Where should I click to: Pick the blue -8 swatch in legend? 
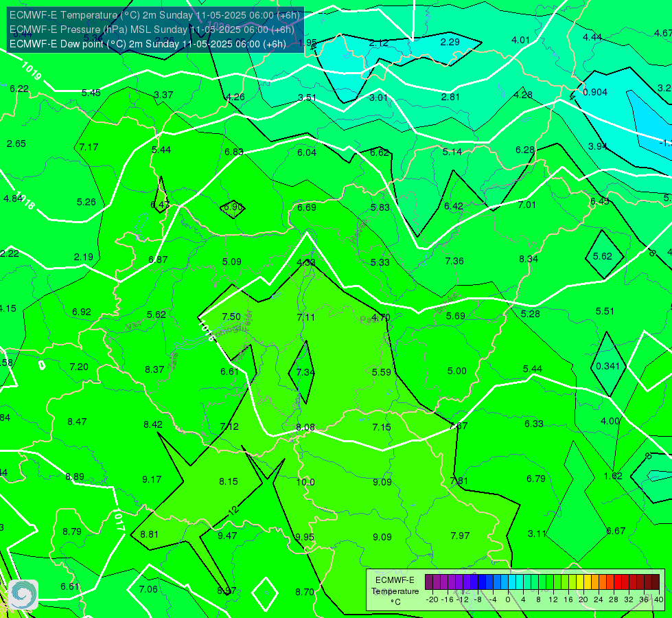point(481,582)
